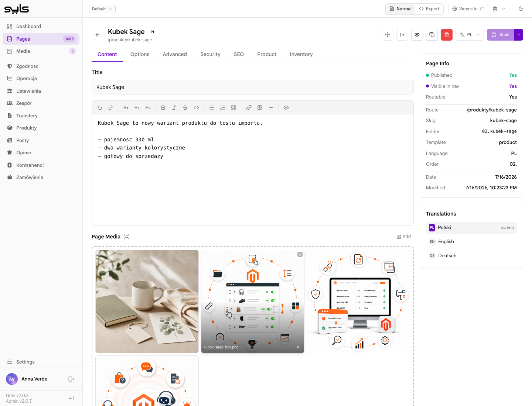Click the mug photo thumbnail
532x406 pixels.
point(147,302)
